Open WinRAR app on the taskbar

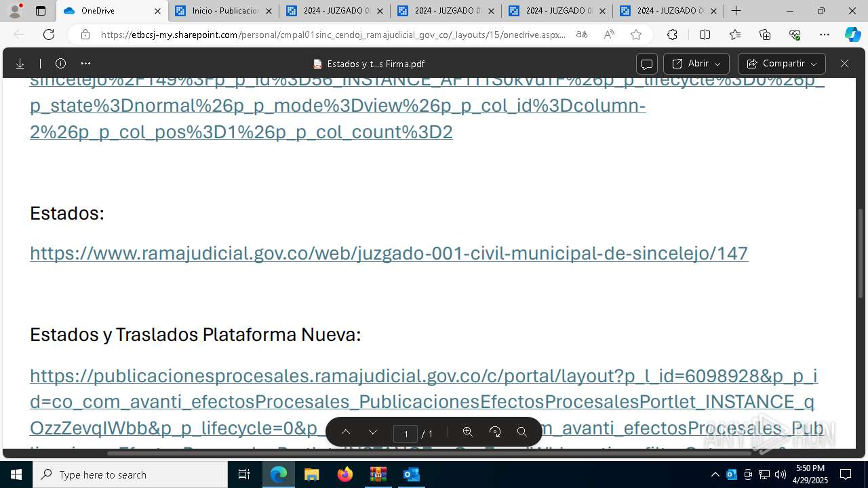click(378, 474)
